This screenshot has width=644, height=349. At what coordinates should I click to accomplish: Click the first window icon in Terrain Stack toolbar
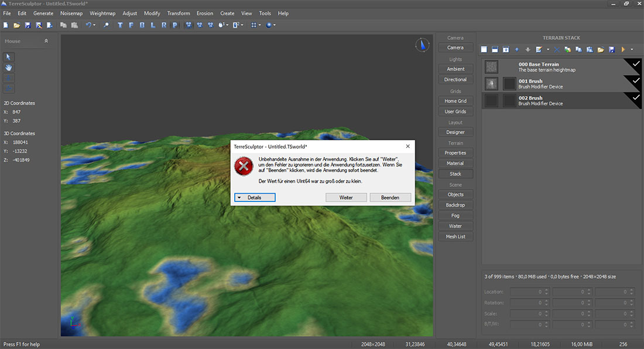[x=484, y=49]
